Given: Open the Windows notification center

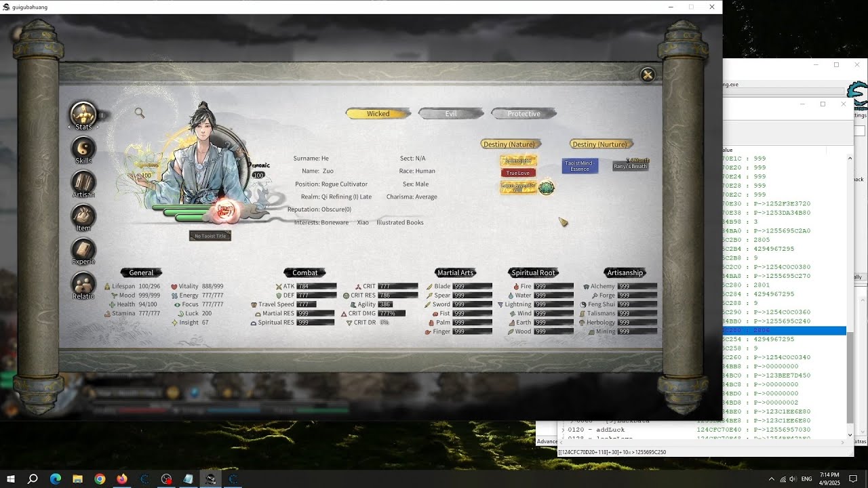Looking at the screenshot, I should pos(853,479).
